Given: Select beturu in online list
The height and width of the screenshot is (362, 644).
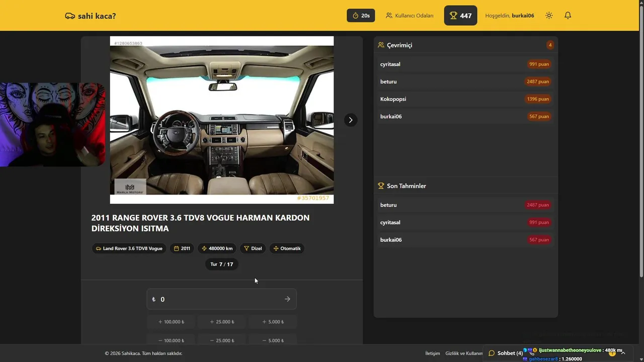Looking at the screenshot, I should (465, 81).
